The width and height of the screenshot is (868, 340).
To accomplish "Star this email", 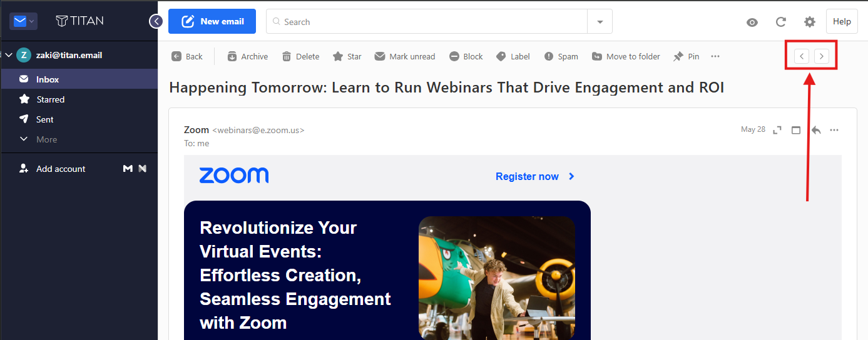I will click(x=347, y=56).
